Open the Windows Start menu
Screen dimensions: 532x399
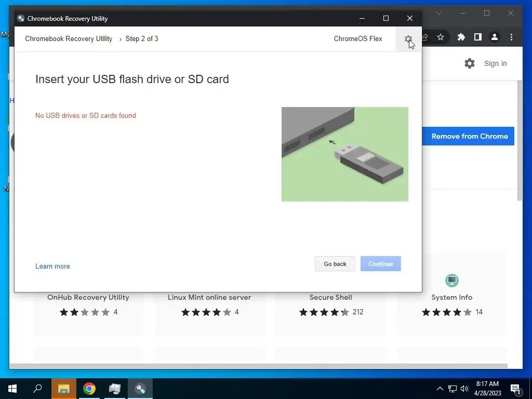(12, 389)
